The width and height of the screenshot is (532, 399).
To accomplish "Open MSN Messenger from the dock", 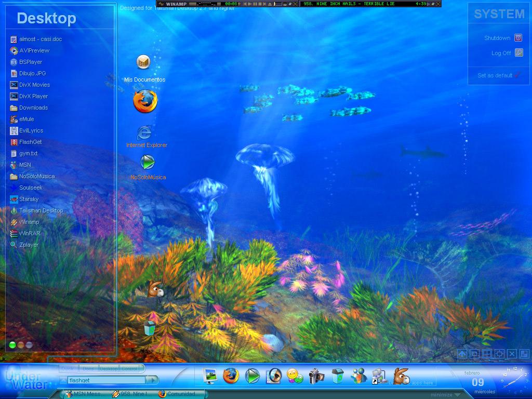I will pos(358,376).
